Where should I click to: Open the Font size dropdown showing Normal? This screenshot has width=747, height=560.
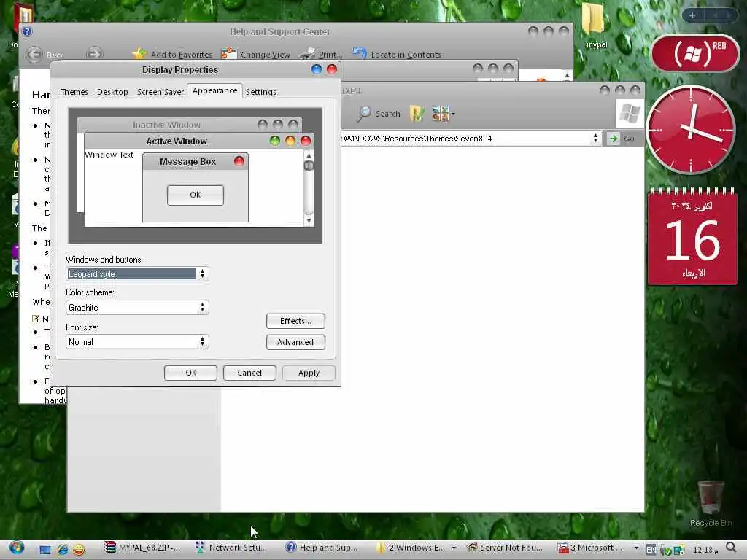137,342
